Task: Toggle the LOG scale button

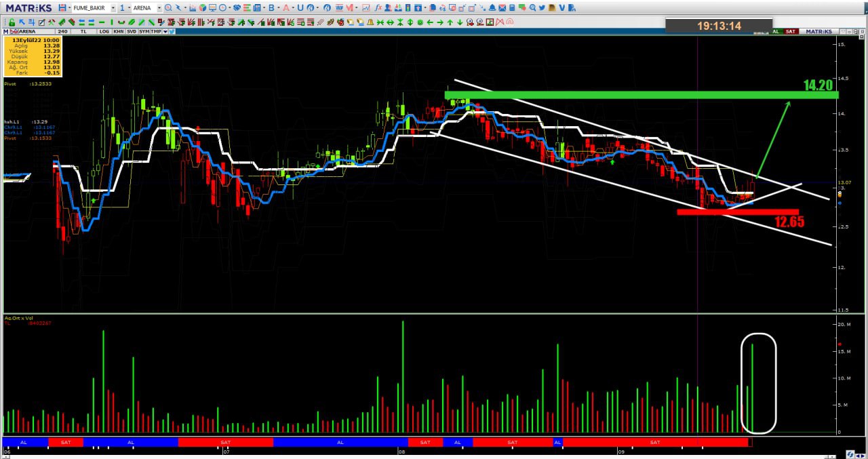Action: pyautogui.click(x=104, y=32)
